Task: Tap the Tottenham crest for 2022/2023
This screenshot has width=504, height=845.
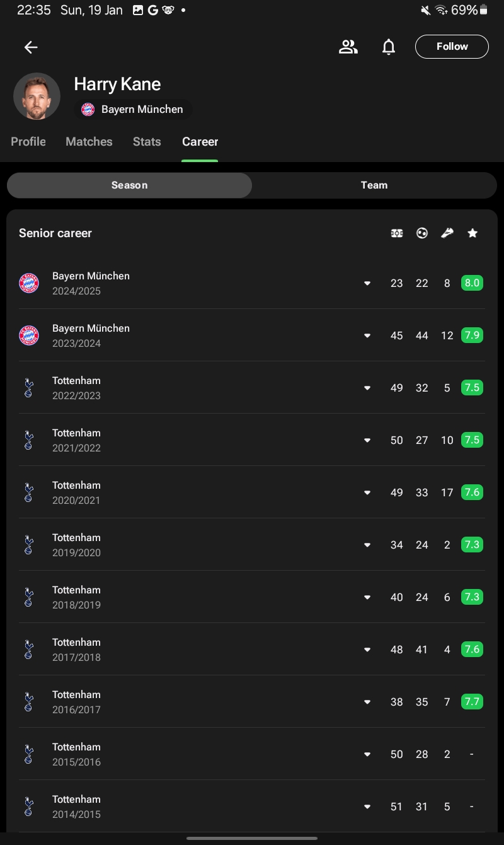Action: (29, 388)
